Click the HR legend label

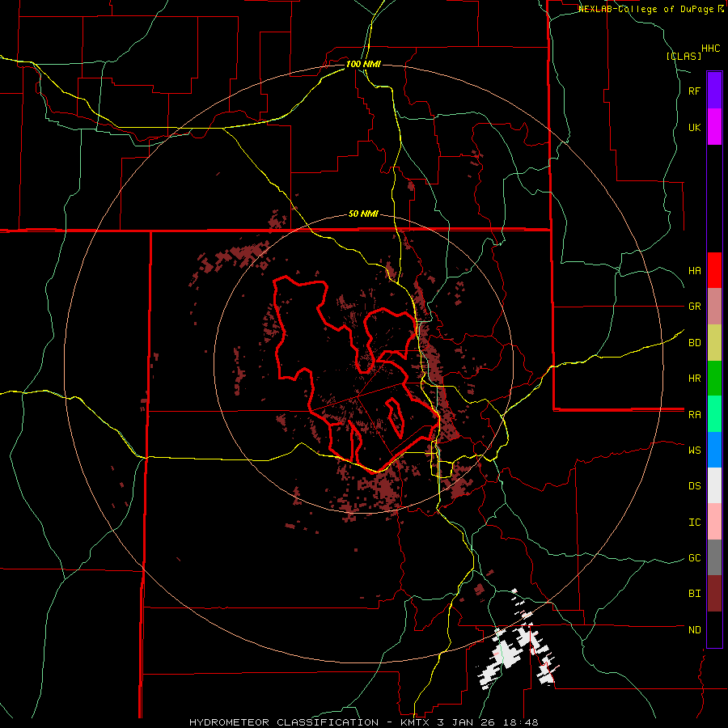click(694, 379)
